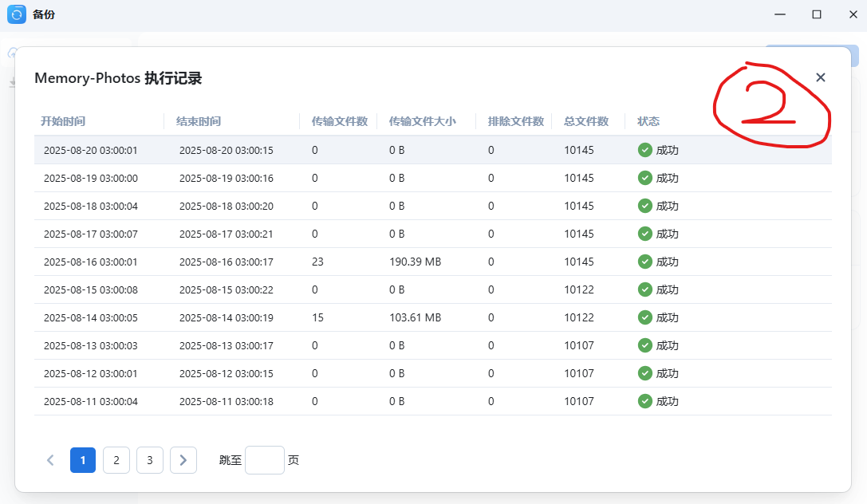Click success check icon for 2025-08-11 row

[x=644, y=401]
